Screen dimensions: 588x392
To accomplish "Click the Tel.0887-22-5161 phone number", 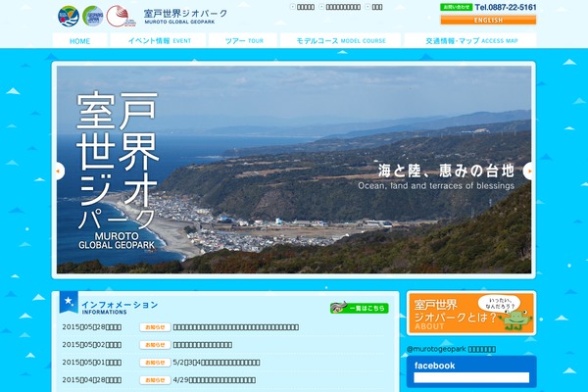I will pyautogui.click(x=505, y=7).
